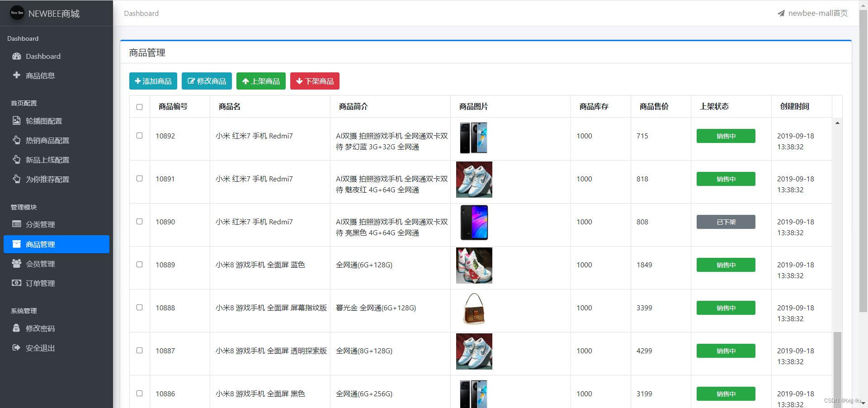This screenshot has height=408, width=868.
Task: Click the thumbs-up icon beside 热销商品配置
Action: pyautogui.click(x=17, y=140)
